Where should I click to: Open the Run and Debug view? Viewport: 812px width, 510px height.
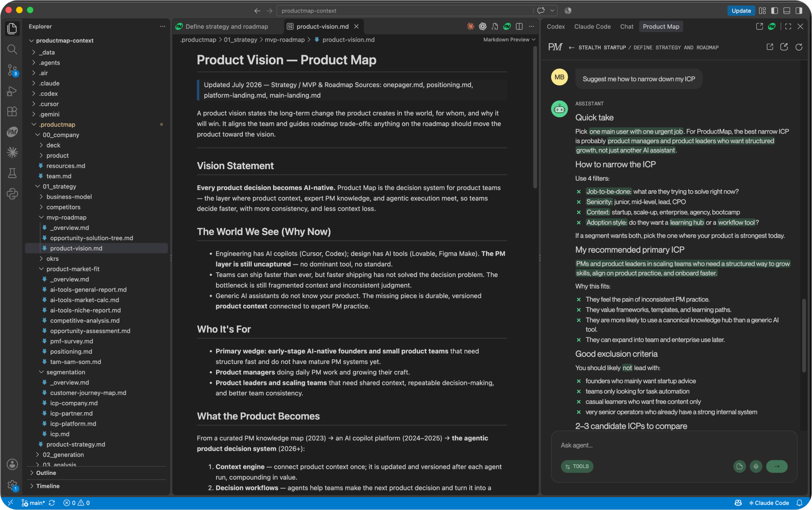[12, 91]
